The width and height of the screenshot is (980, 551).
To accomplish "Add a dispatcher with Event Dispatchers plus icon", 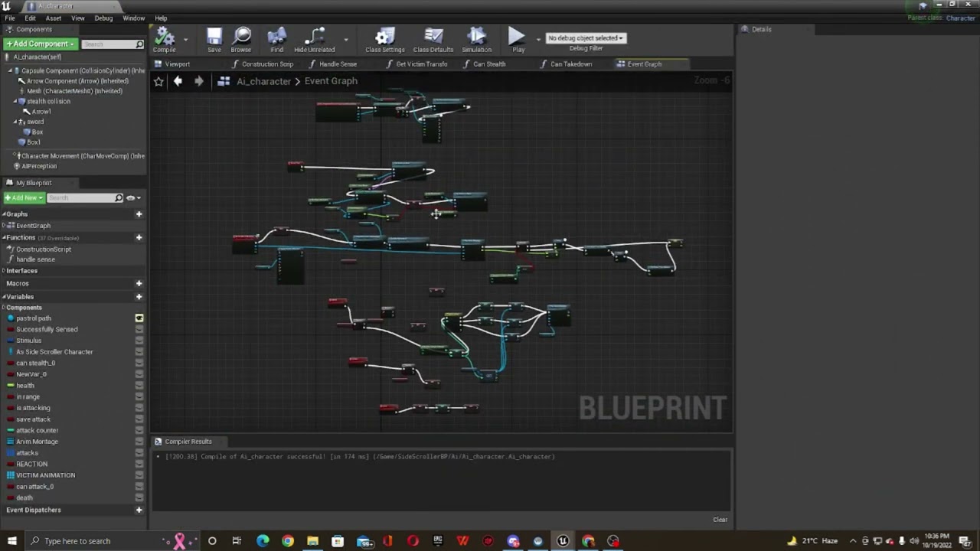I will click(139, 510).
